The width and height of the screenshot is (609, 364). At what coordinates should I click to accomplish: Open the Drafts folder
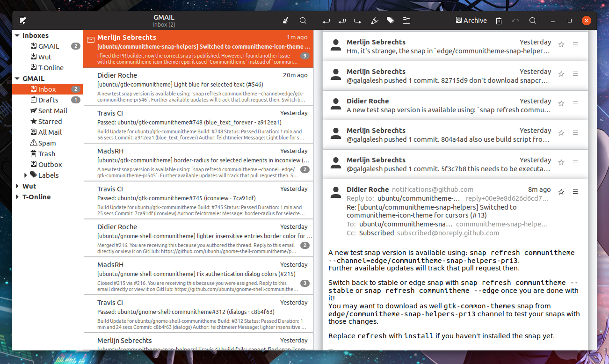click(x=47, y=100)
